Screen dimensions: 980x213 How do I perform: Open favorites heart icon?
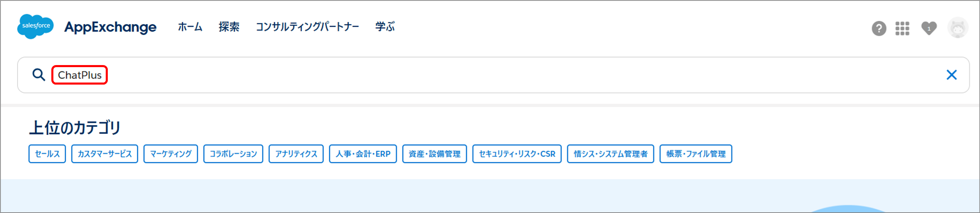tap(929, 28)
